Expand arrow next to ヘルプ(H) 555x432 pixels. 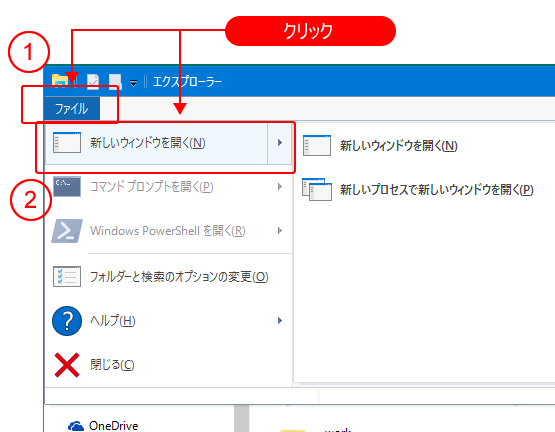tap(280, 321)
